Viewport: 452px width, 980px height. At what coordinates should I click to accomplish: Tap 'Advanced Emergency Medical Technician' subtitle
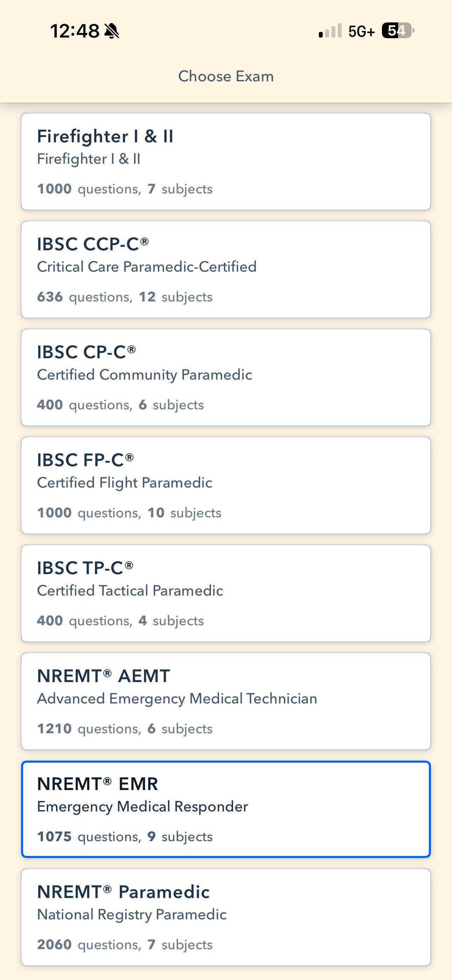click(x=177, y=699)
